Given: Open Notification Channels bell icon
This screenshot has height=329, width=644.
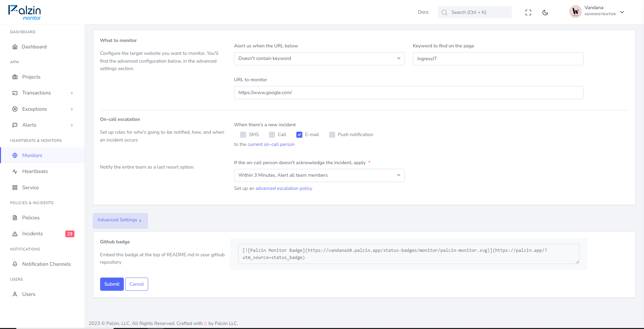Looking at the screenshot, I should tap(15, 264).
